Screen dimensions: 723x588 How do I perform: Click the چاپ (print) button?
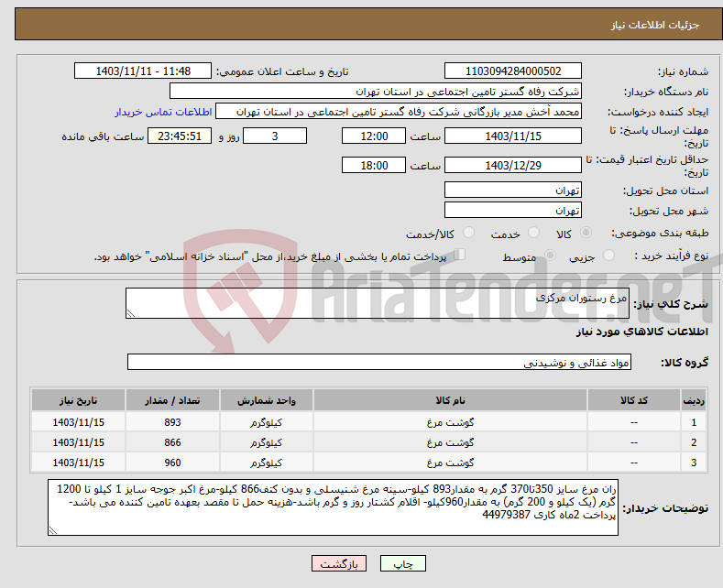click(402, 563)
